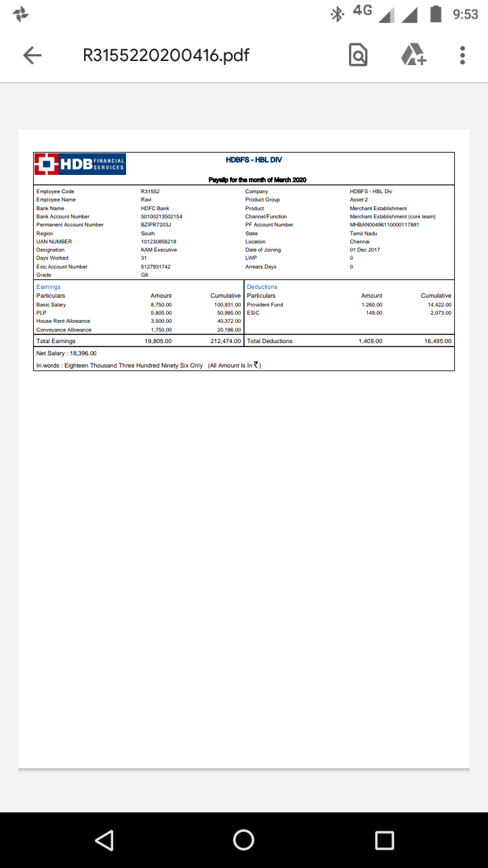This screenshot has height=868, width=488.
Task: Select PAN value BZIPR7203J
Action: (156, 224)
